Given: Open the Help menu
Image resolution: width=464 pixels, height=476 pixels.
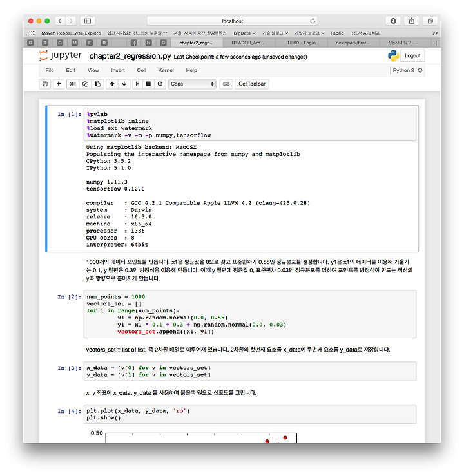Looking at the screenshot, I should (x=191, y=70).
